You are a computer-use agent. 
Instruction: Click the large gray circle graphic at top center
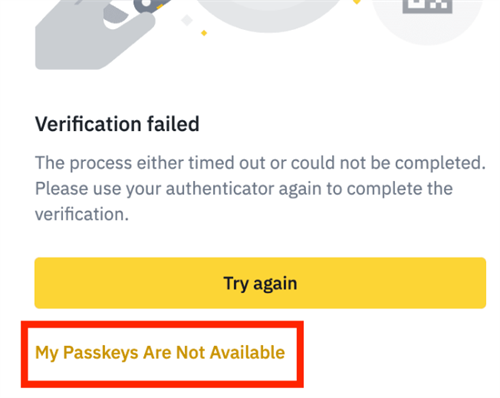coord(268,15)
